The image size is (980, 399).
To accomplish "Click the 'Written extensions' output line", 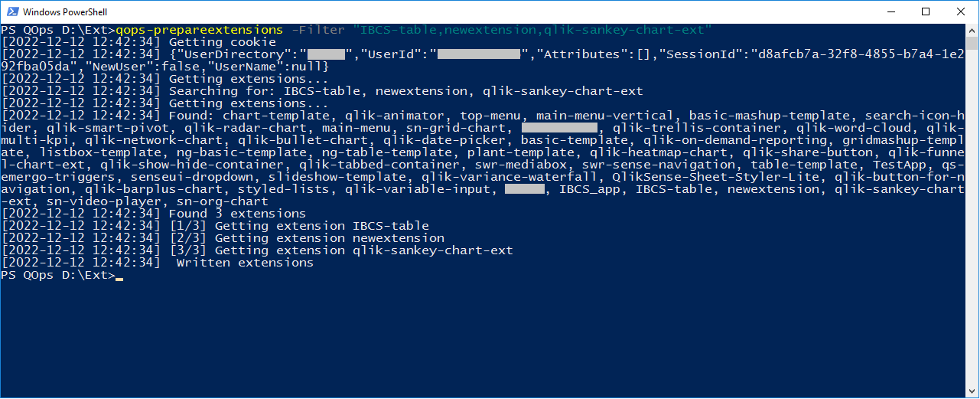I will point(158,263).
